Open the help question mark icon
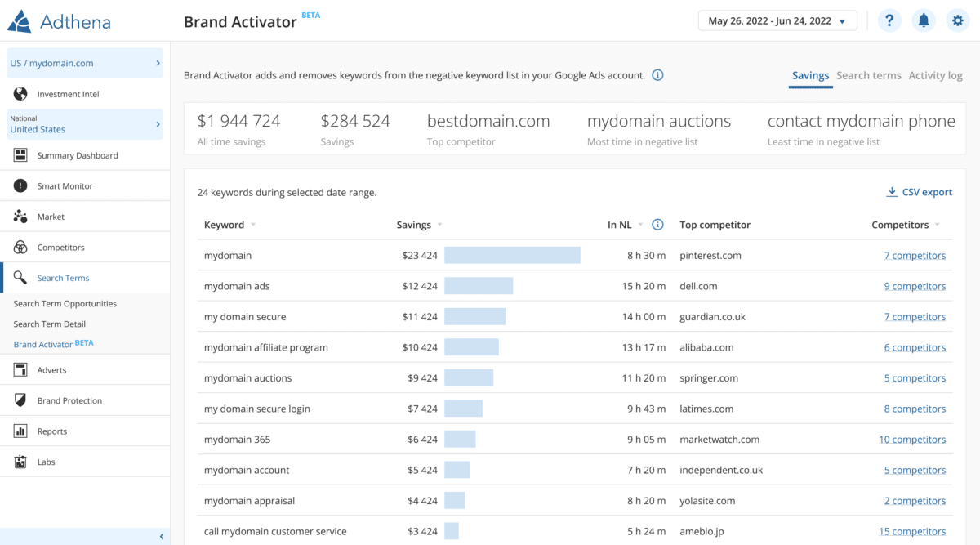980x545 pixels. coord(889,20)
